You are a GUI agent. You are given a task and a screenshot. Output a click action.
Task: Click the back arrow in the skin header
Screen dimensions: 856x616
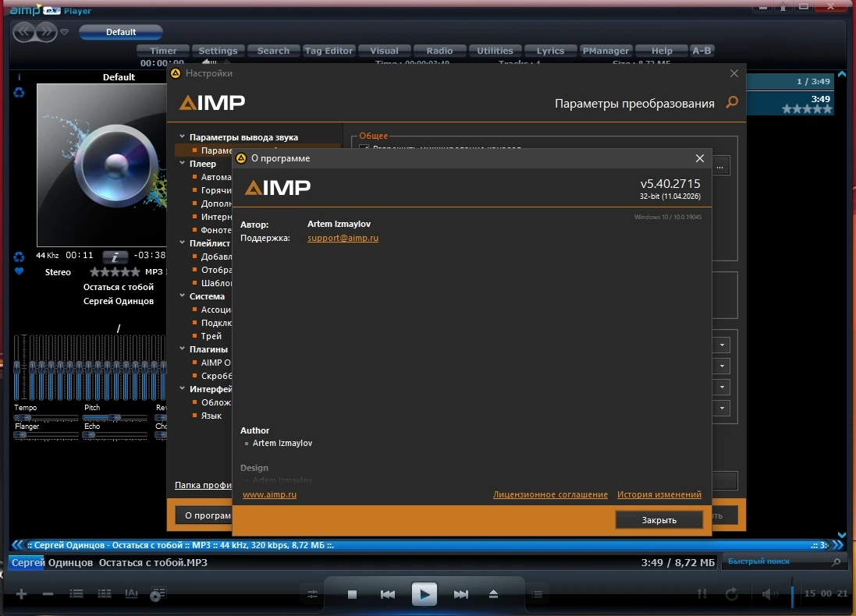(x=23, y=32)
